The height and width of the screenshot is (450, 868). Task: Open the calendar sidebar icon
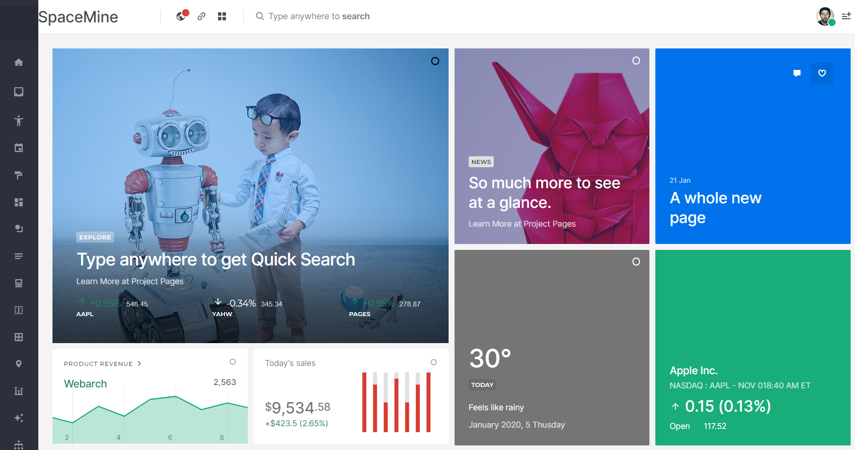(x=19, y=148)
